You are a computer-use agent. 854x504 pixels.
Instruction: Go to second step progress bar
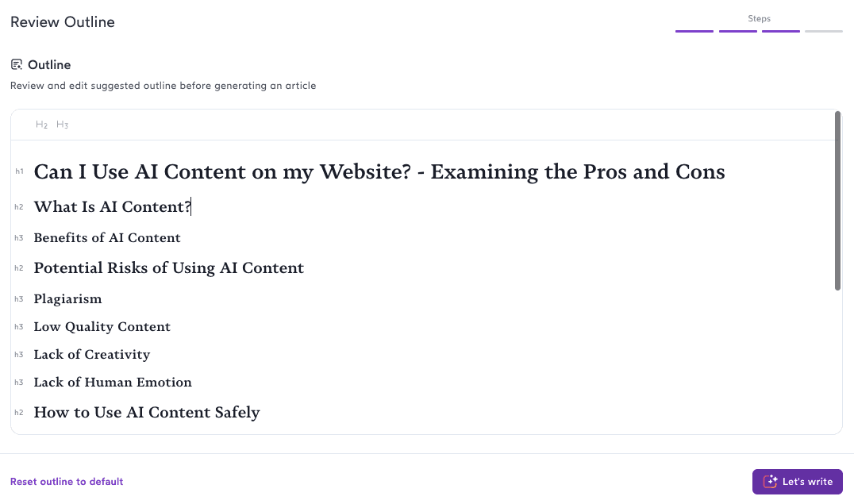[x=738, y=31]
